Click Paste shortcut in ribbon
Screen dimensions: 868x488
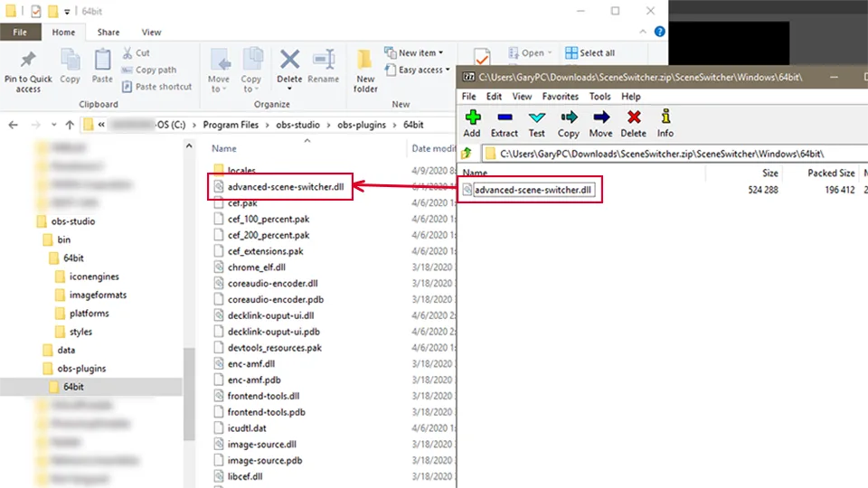[x=157, y=87]
